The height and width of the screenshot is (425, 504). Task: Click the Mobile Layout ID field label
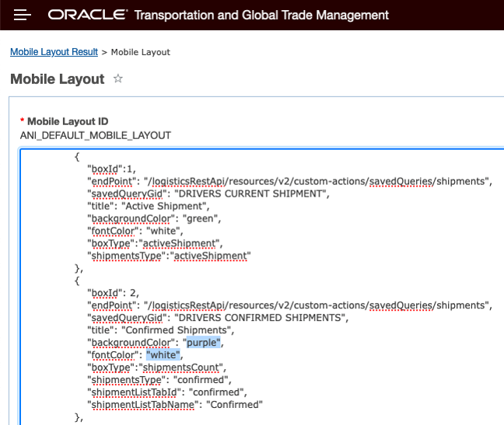[68, 121]
